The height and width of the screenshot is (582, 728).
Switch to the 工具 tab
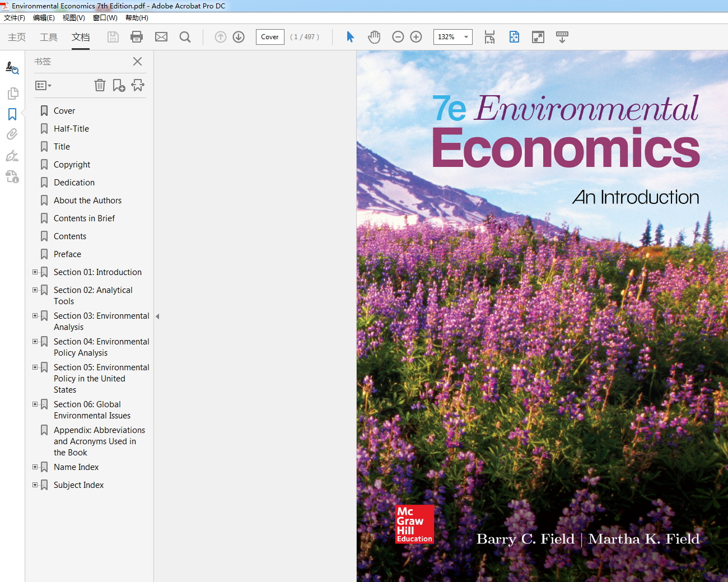click(49, 37)
